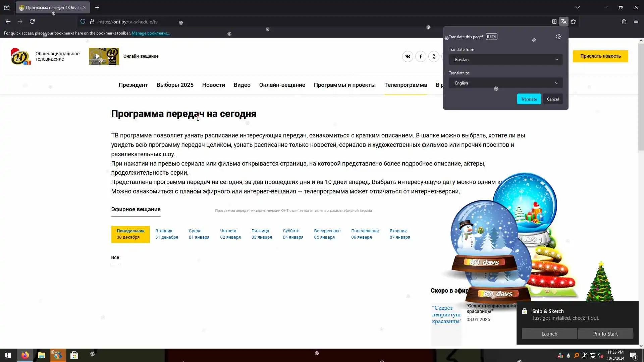This screenshot has width=644, height=362.
Task: Select Вторник 31 декабря schedule tab
Action: pos(166,234)
